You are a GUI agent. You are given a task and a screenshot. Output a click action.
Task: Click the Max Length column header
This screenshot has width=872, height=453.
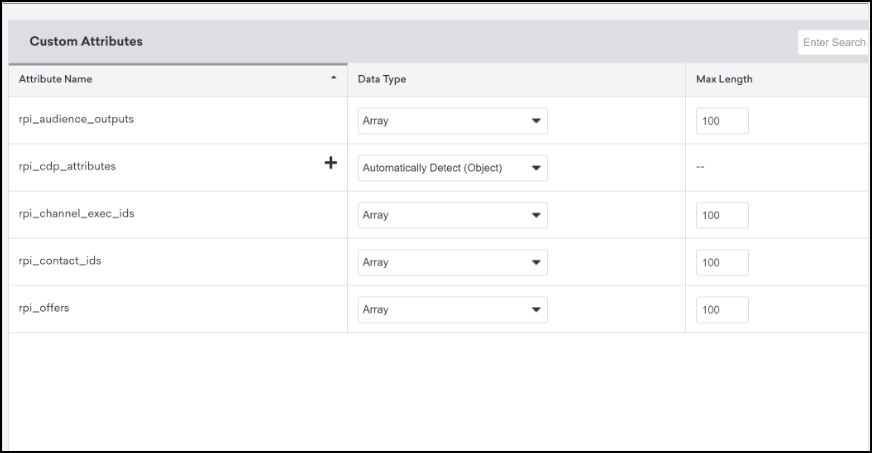coord(724,79)
